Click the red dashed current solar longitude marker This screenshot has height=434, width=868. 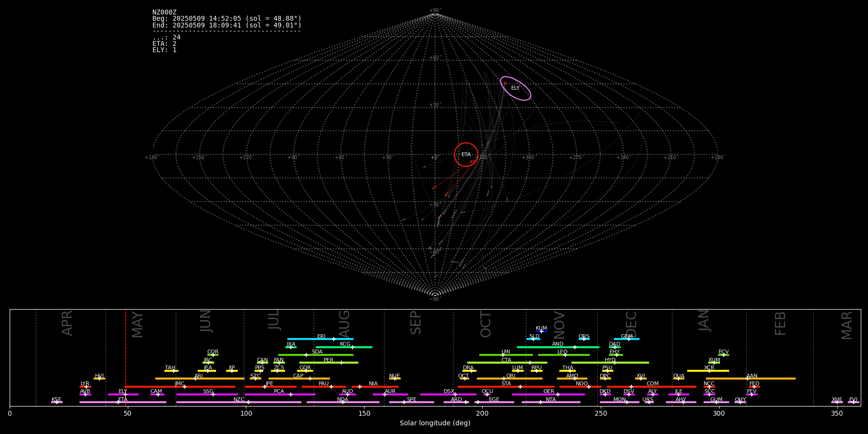(x=125, y=357)
